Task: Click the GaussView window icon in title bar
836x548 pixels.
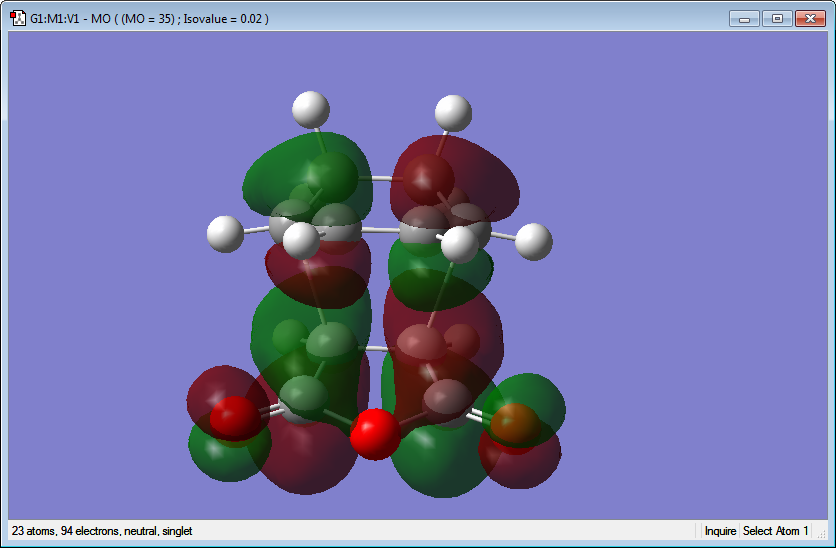Action: click(x=18, y=18)
